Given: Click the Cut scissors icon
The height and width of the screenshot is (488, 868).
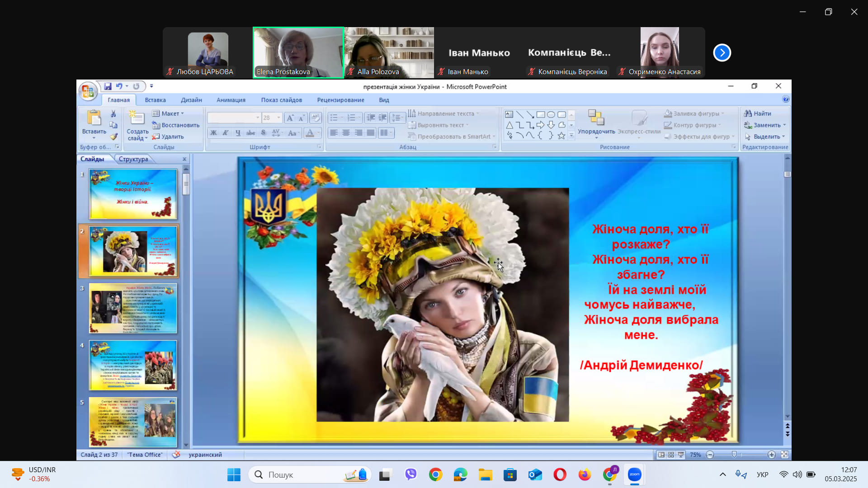Looking at the screenshot, I should (x=113, y=114).
